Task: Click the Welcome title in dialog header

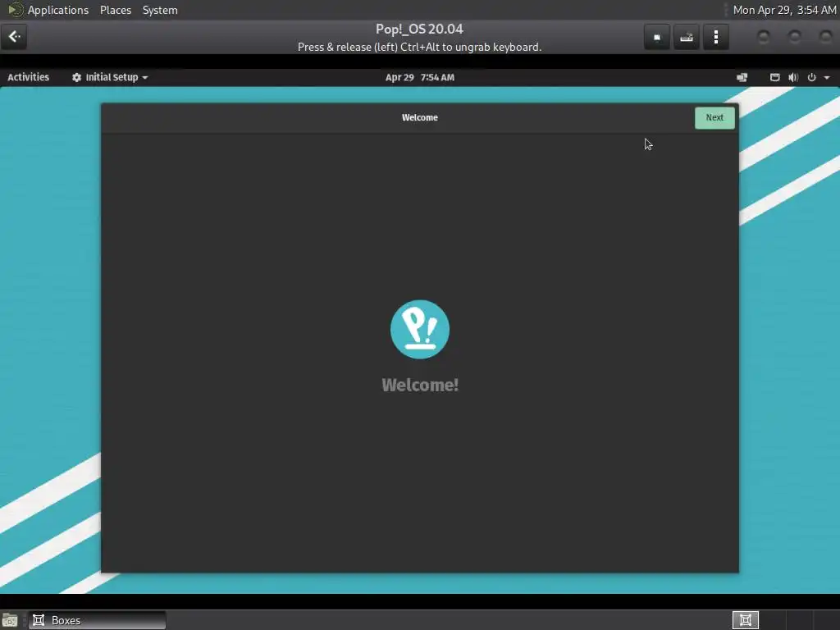Action: [x=419, y=117]
